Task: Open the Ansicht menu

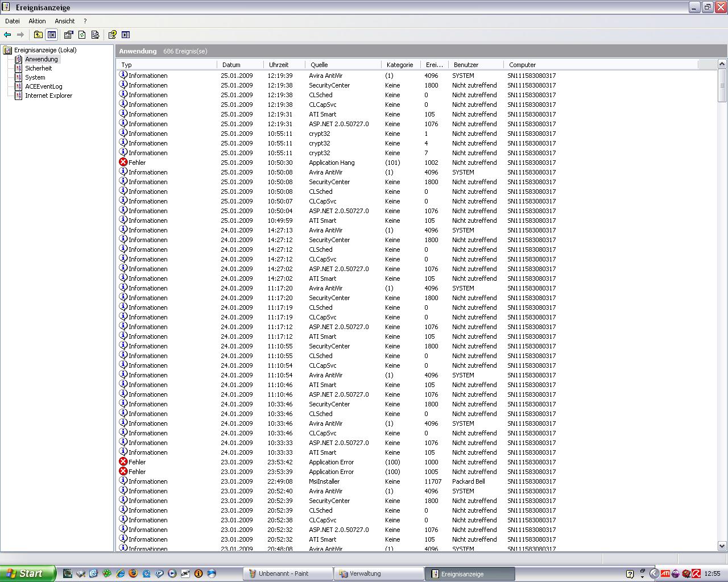Action: pos(65,21)
